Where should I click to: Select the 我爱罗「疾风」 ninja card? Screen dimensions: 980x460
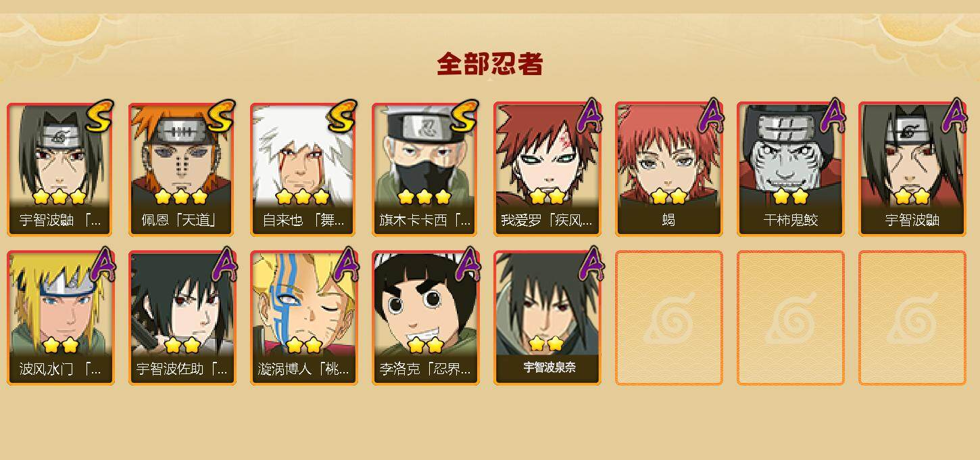coord(547,169)
